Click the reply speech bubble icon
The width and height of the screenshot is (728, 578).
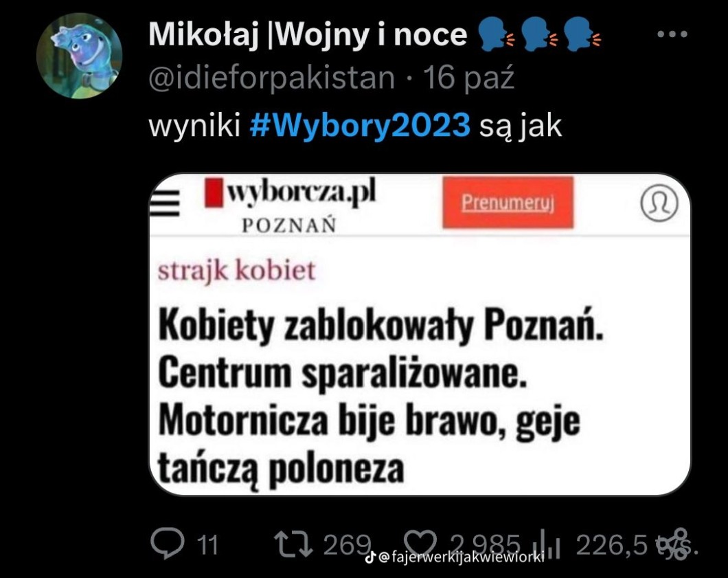(167, 543)
